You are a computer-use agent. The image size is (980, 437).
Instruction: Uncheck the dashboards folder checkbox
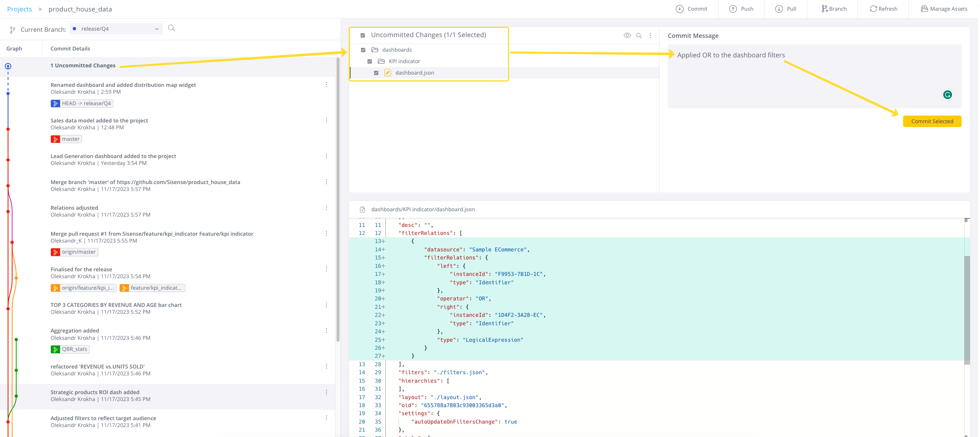click(x=363, y=50)
